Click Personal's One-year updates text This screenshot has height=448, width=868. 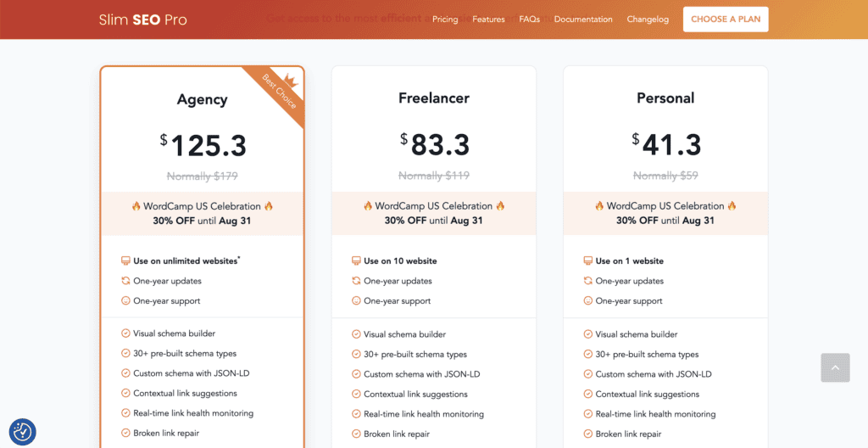point(630,281)
